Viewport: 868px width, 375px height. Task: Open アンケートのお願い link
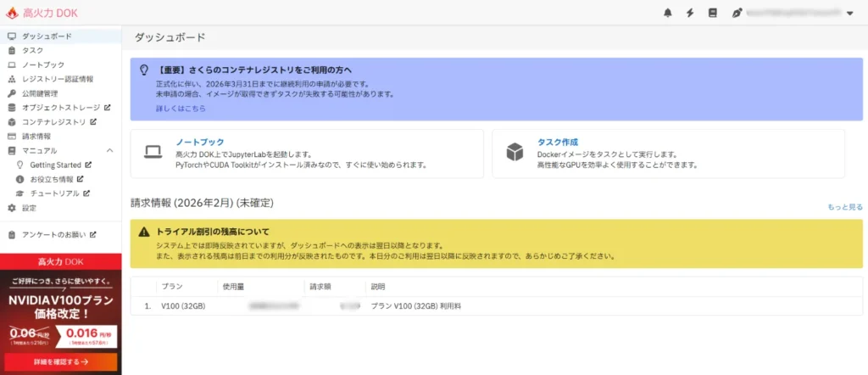pos(61,235)
